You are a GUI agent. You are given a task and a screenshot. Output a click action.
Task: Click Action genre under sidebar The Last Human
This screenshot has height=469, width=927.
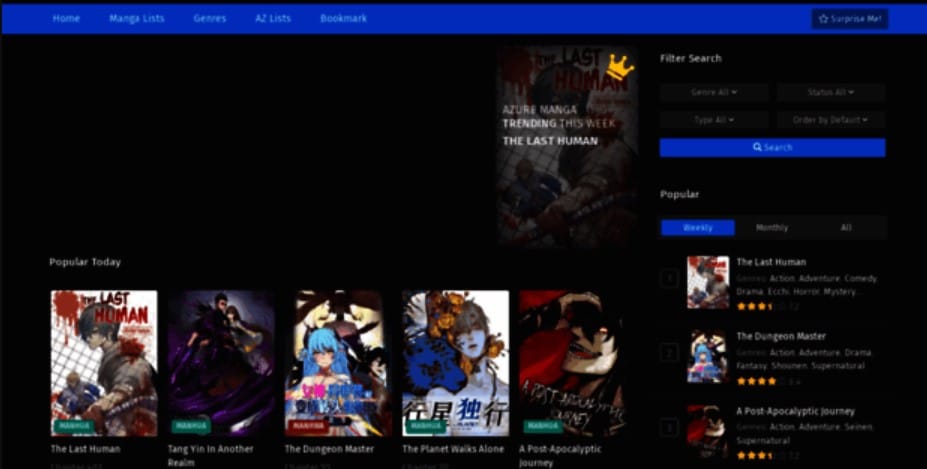point(782,278)
